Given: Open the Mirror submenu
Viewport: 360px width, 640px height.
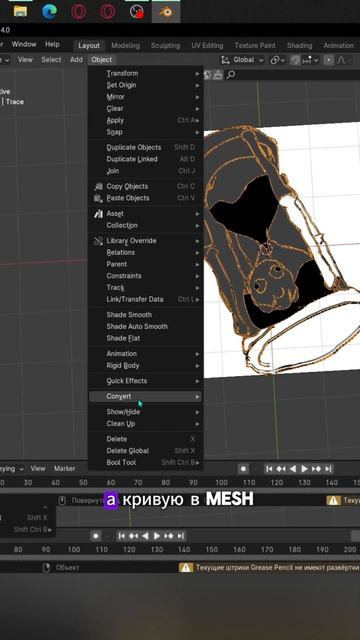Looking at the screenshot, I should [145, 97].
